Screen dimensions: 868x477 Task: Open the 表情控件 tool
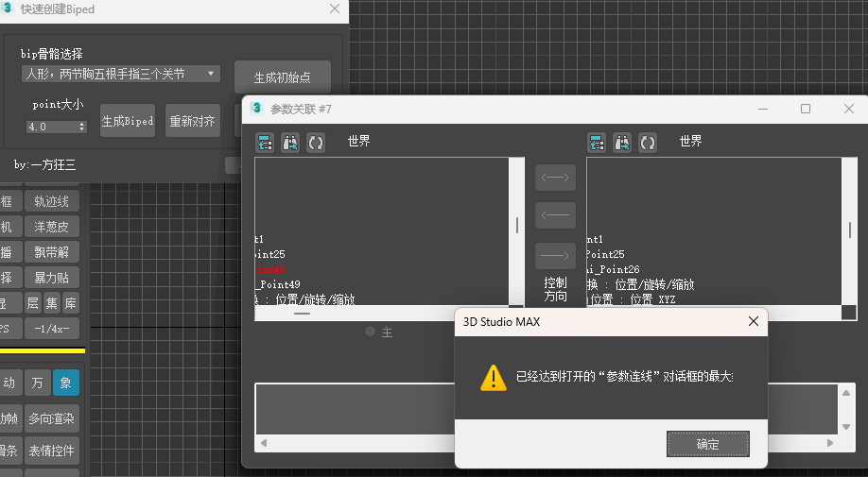[x=52, y=451]
